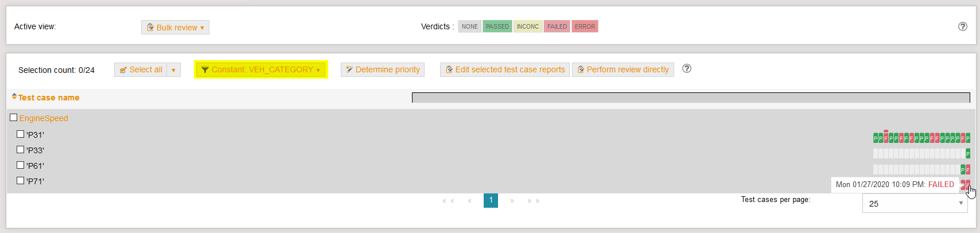Go to page 1 in pagination
This screenshot has height=233, width=980.
491,200
